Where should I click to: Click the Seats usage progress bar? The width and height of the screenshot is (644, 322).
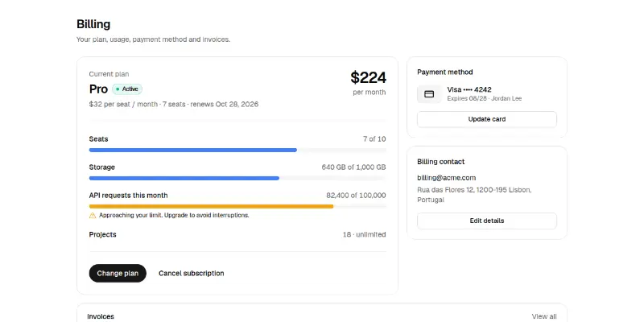(x=237, y=150)
